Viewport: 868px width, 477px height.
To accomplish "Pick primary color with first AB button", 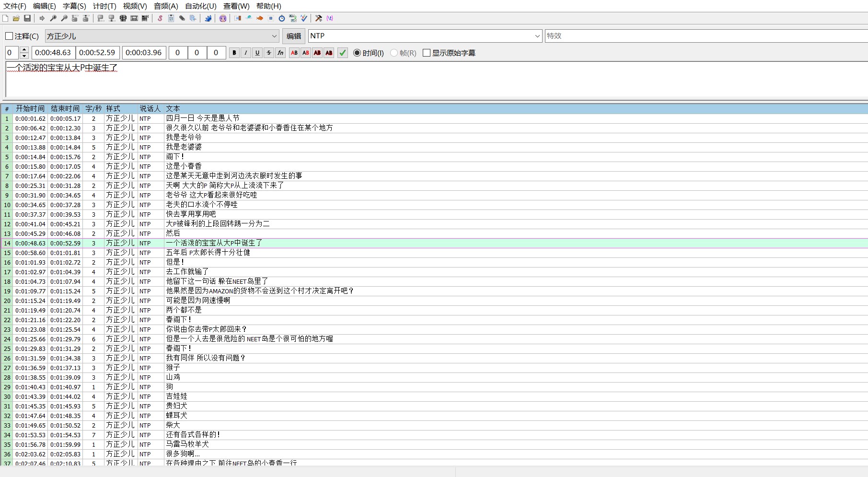I will [x=294, y=53].
